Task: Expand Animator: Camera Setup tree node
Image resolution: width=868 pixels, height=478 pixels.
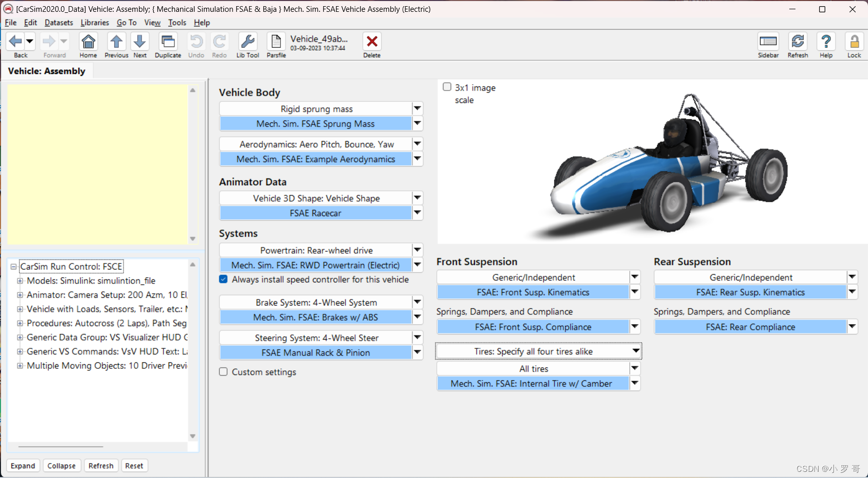Action: (20, 295)
